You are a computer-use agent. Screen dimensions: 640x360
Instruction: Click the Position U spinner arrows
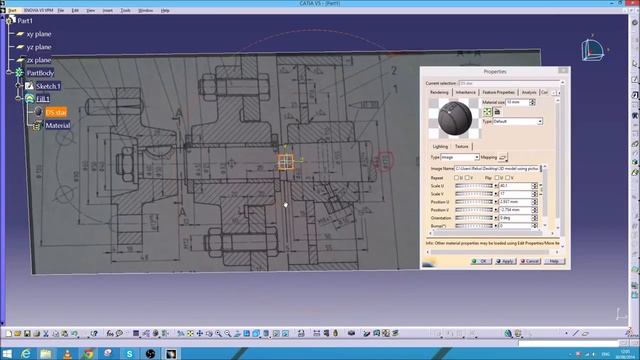point(535,202)
